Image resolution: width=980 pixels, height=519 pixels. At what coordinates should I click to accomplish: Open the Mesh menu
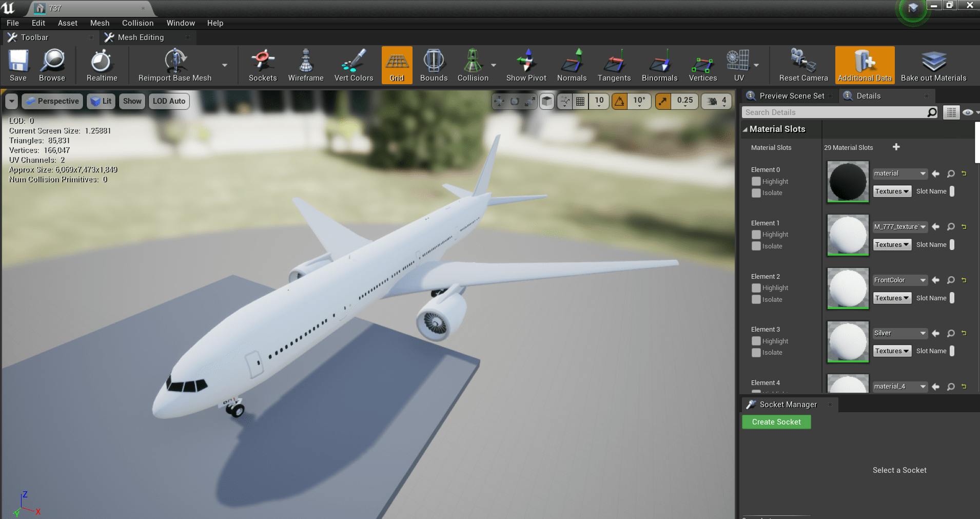(x=100, y=23)
